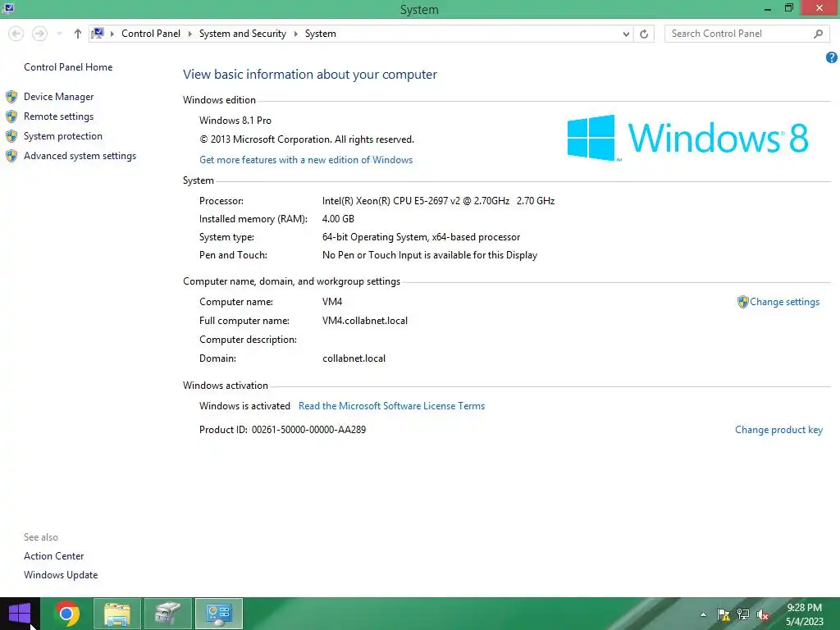This screenshot has height=630, width=840.
Task: Read the Microsoft Software License Terms
Action: 391,406
